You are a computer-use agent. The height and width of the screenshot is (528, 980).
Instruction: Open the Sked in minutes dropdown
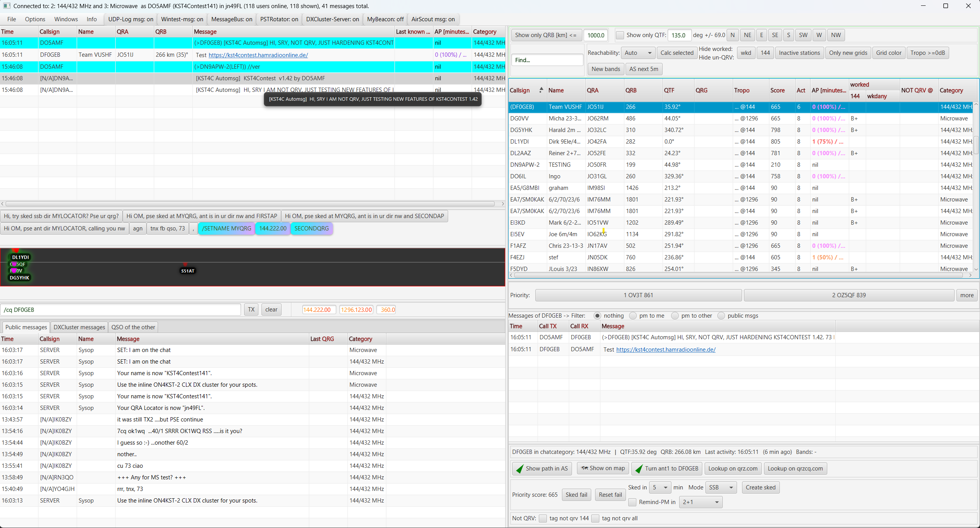[660, 487]
